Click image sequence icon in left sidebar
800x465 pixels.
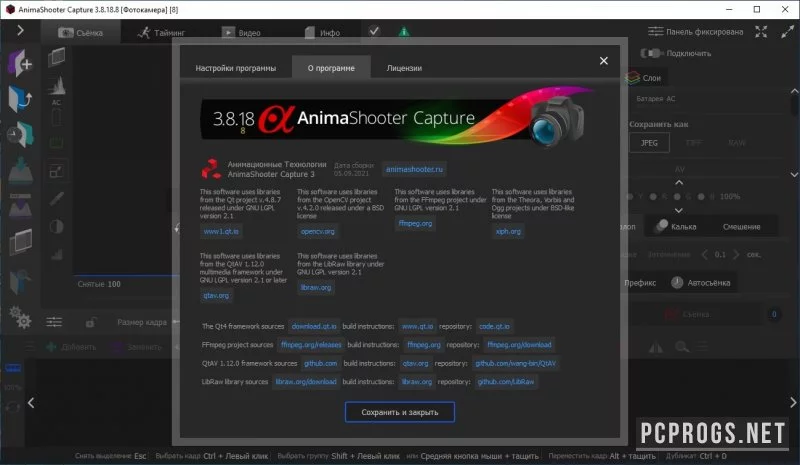click(x=20, y=206)
